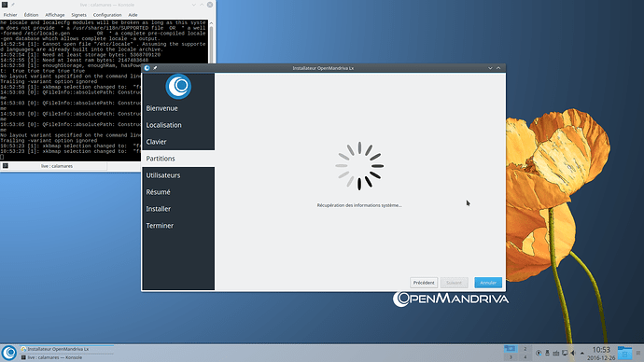Select the Terminer step in the sidebar
Viewport: 644px width, 362px height.
click(x=178, y=226)
